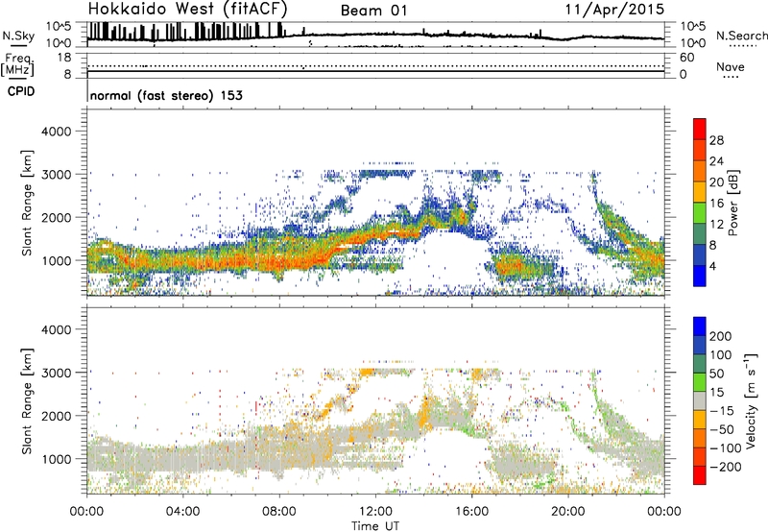
Task: Click the red -200 velocity swatch
Action: tap(700, 475)
